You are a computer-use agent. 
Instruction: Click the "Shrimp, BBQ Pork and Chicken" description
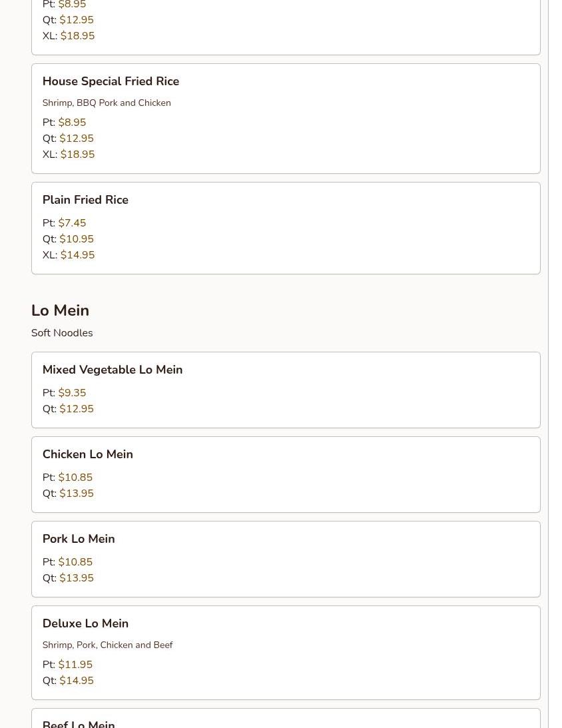point(107,103)
